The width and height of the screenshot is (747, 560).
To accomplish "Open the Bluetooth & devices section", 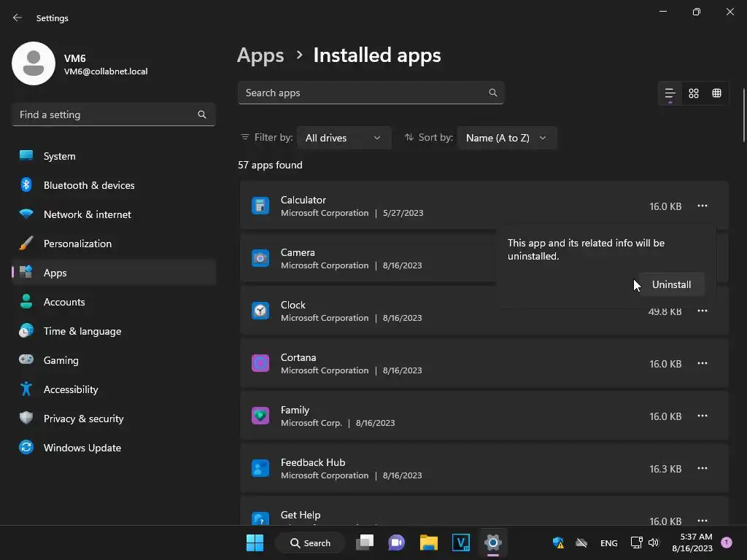I will [88, 185].
